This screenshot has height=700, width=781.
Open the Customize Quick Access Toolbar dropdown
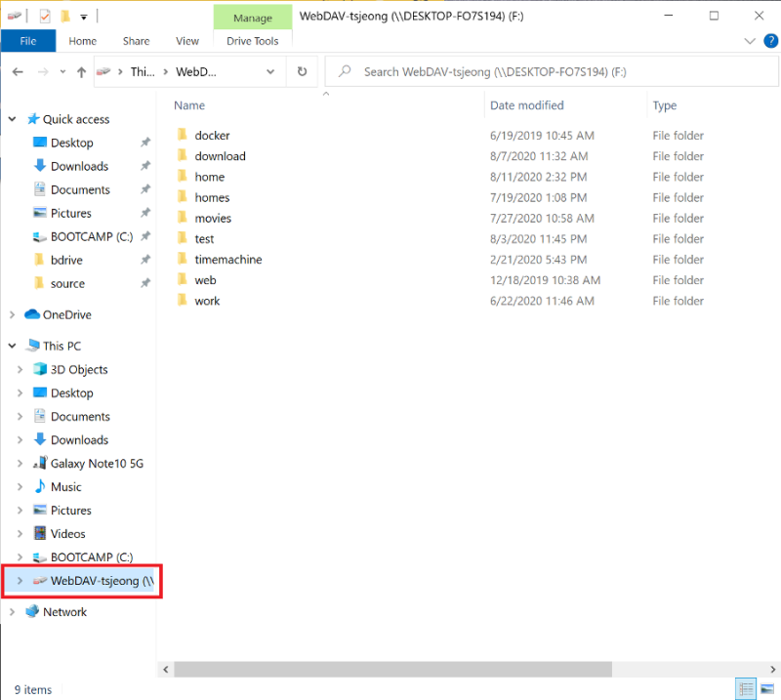pos(84,18)
